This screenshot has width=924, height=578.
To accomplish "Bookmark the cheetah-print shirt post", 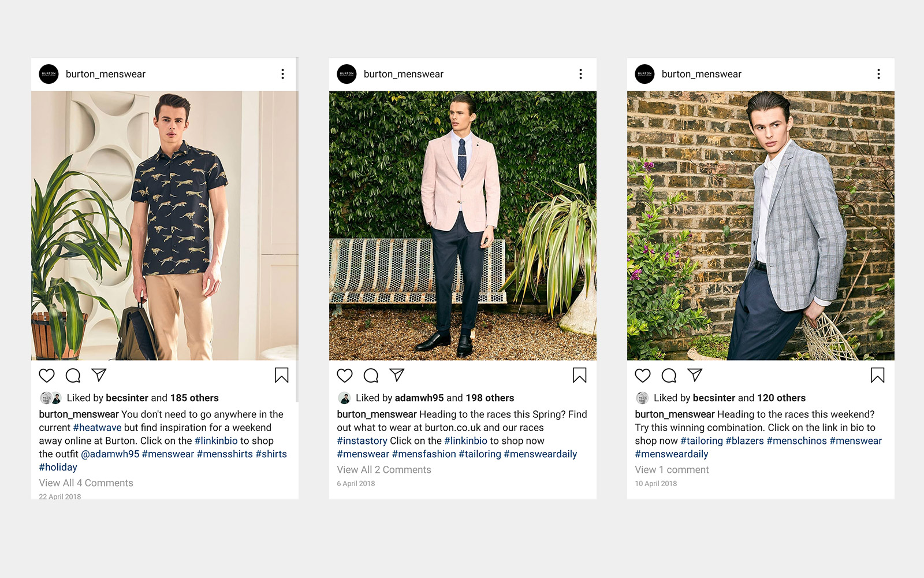I will click(282, 376).
